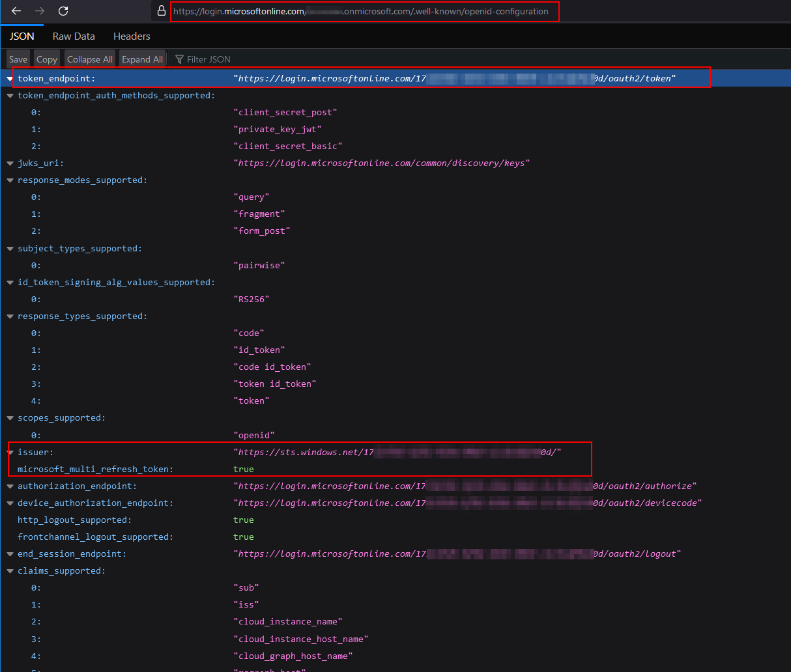The width and height of the screenshot is (791, 672).
Task: Collapse the response_modes_supported array
Action: click(10, 180)
